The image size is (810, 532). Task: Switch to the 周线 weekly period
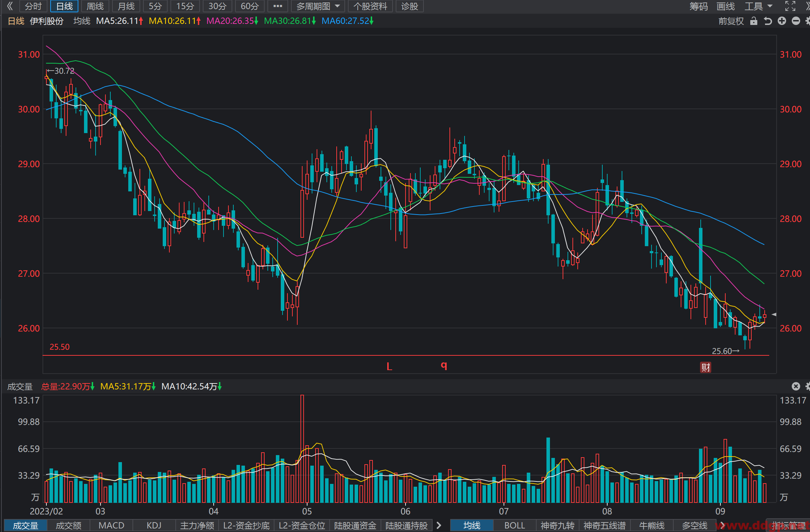pyautogui.click(x=95, y=6)
